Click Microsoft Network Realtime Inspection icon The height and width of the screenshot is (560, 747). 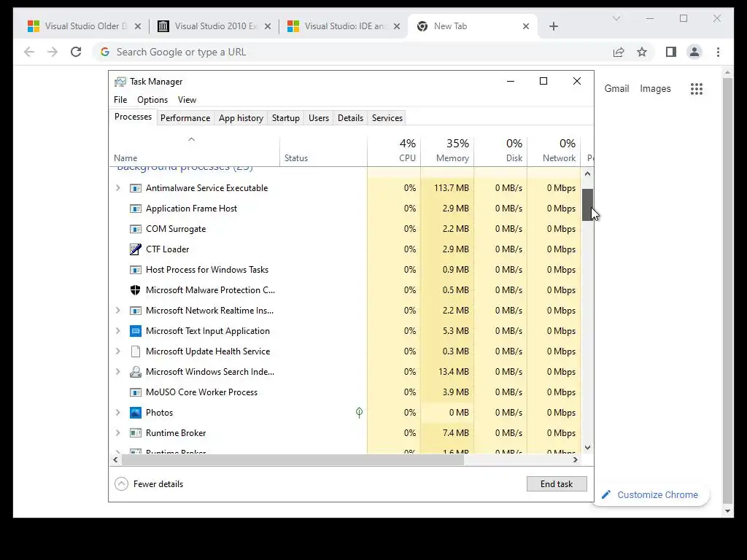[x=135, y=311]
